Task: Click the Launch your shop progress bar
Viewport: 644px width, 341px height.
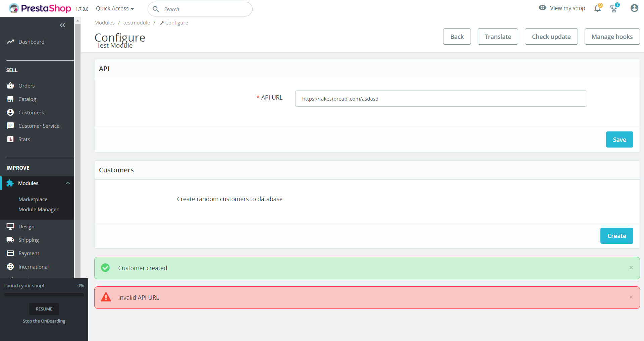Action: (44, 295)
